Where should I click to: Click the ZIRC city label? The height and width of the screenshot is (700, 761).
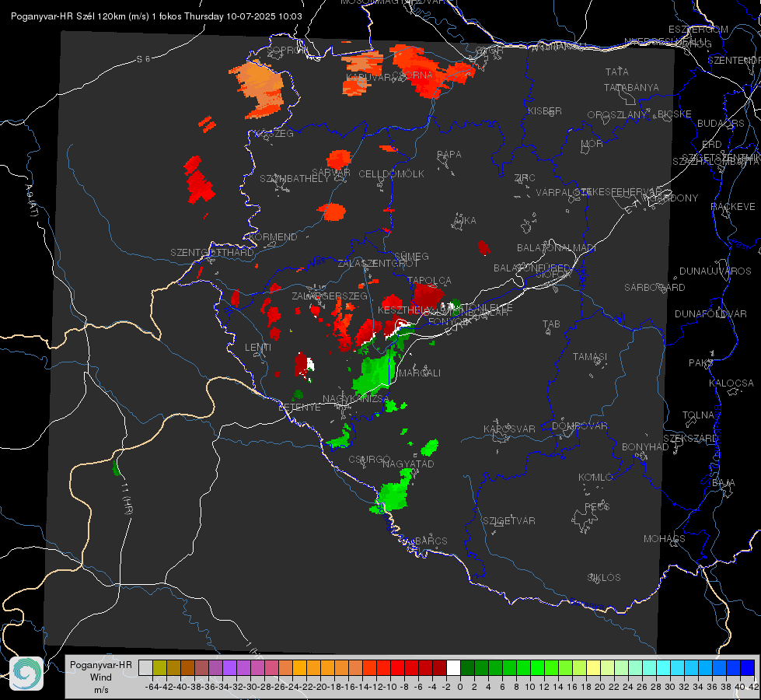coord(525,178)
